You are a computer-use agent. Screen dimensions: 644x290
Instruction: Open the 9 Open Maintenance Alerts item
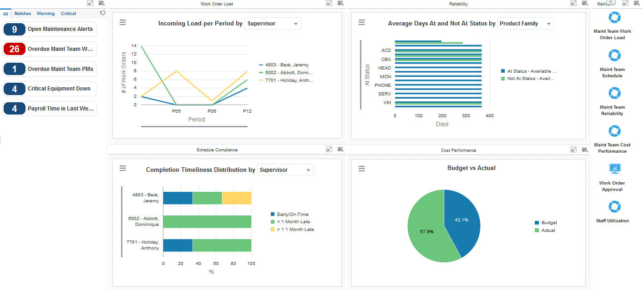coord(50,29)
